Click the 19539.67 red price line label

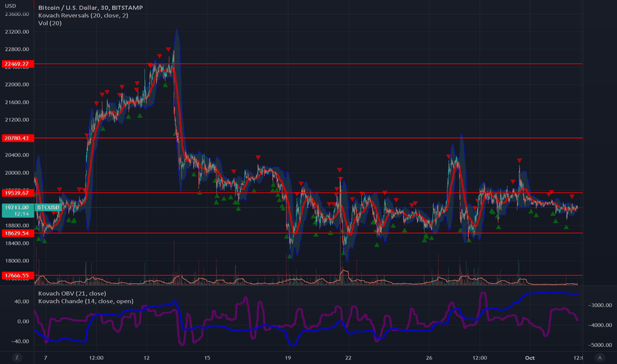[x=18, y=193]
